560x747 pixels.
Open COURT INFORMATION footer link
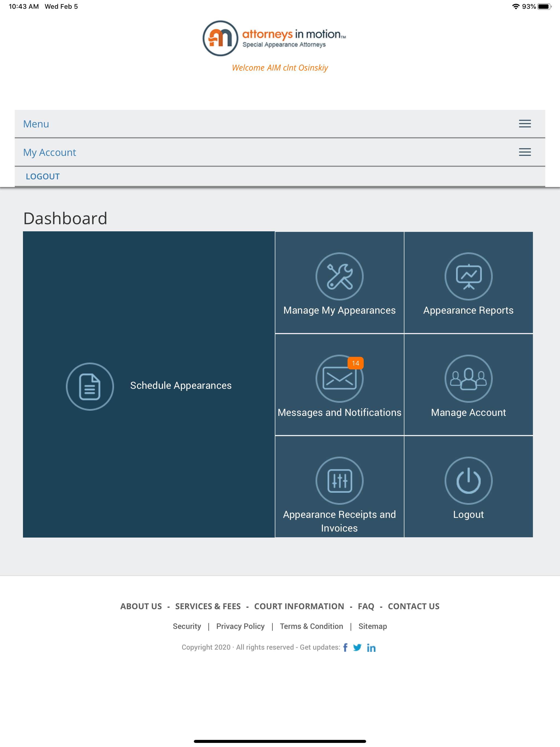pos(299,606)
